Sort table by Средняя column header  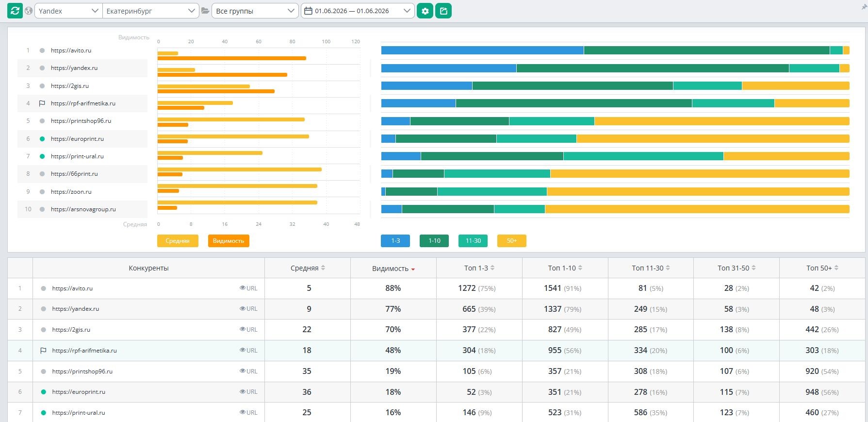[x=308, y=268]
